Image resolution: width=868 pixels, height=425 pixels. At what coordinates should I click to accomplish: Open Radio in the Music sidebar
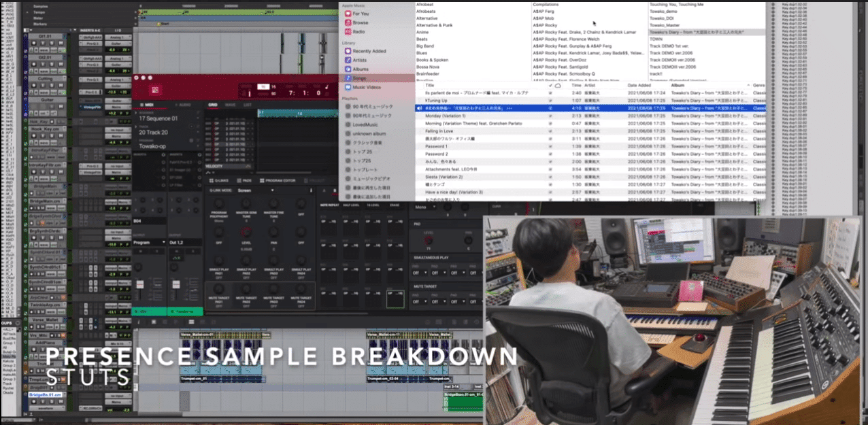click(347, 31)
